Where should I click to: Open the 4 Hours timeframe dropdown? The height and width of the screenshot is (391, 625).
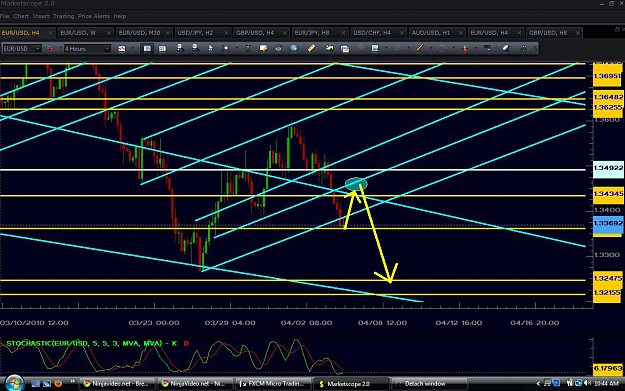[x=107, y=49]
